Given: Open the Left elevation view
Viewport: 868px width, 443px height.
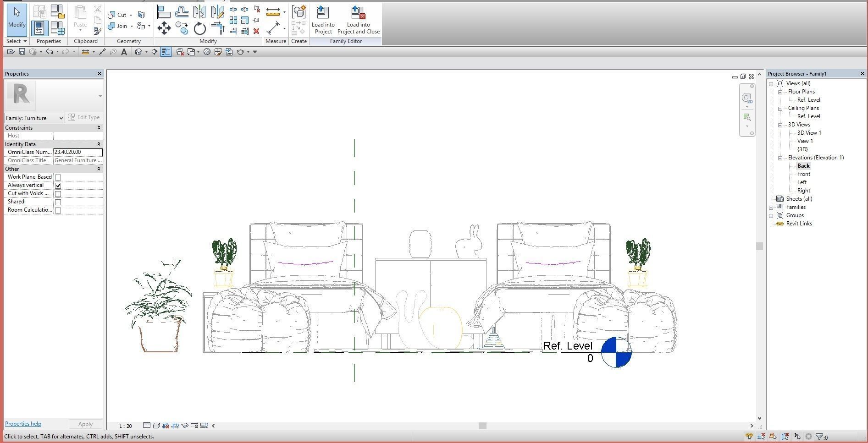Looking at the screenshot, I should pyautogui.click(x=802, y=182).
